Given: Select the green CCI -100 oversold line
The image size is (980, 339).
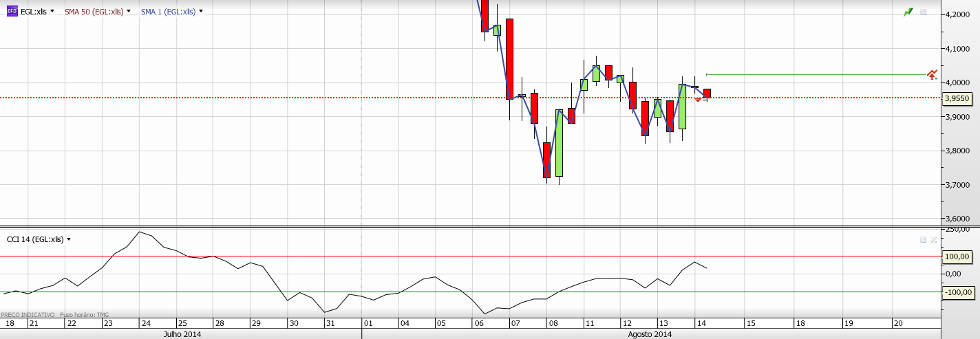Looking at the screenshot, I should [470, 292].
